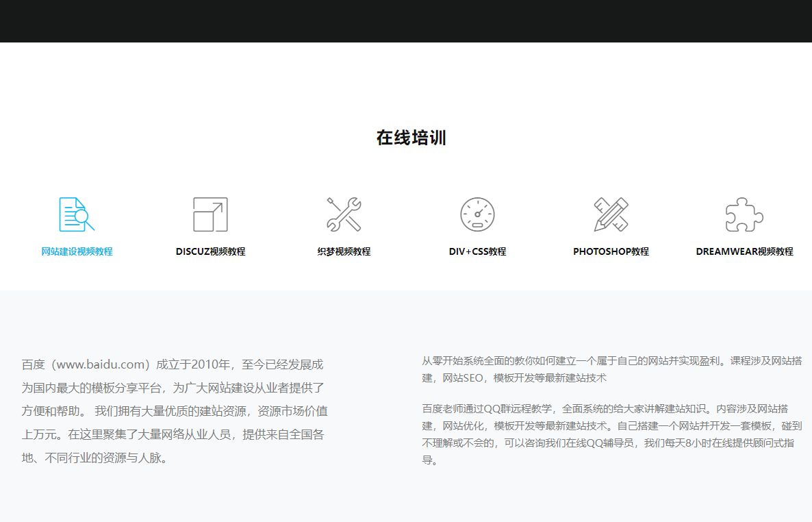The height and width of the screenshot is (522, 812).
Task: Click the paragraph starting with 从零开始系统全面
Action: point(611,369)
